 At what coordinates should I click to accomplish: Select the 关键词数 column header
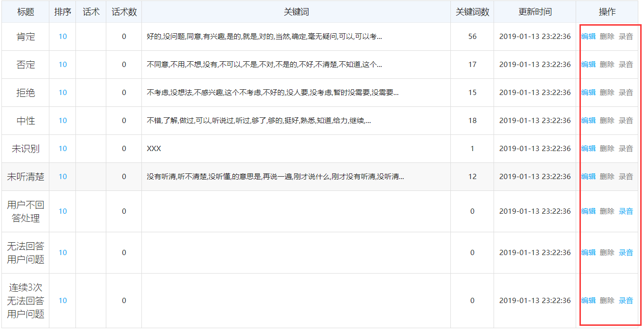[x=472, y=12]
